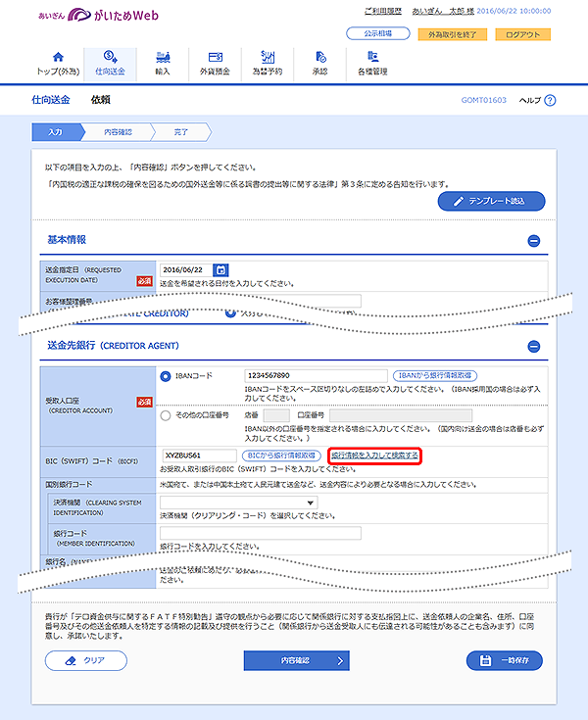
Task: Click the 内容確認 confirm button
Action: tap(295, 661)
